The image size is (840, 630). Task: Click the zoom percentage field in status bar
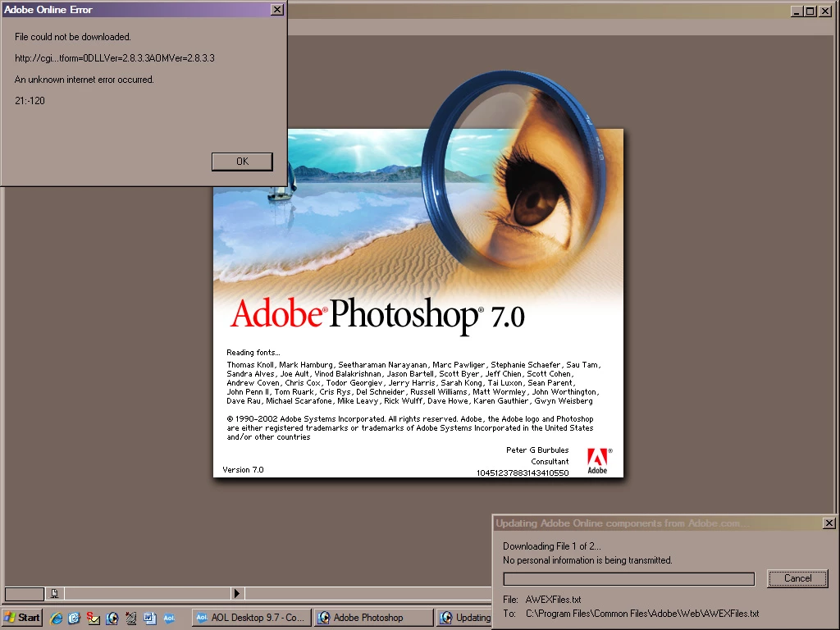coord(25,594)
